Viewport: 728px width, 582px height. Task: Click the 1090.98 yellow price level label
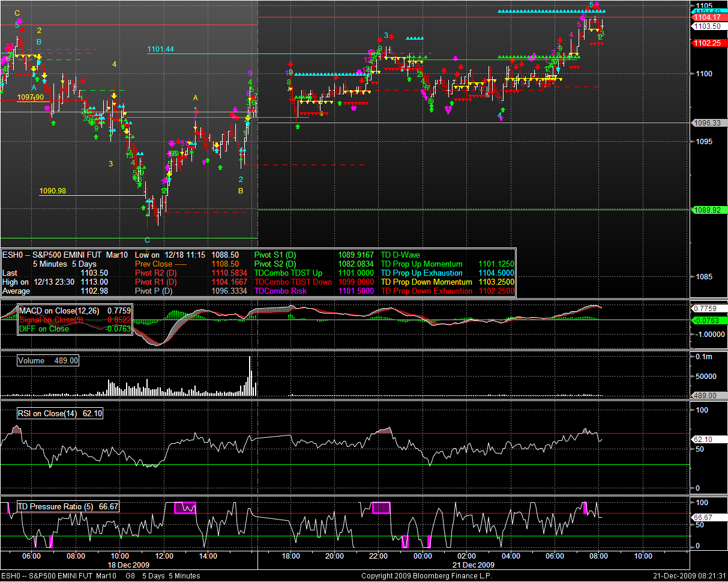[53, 191]
